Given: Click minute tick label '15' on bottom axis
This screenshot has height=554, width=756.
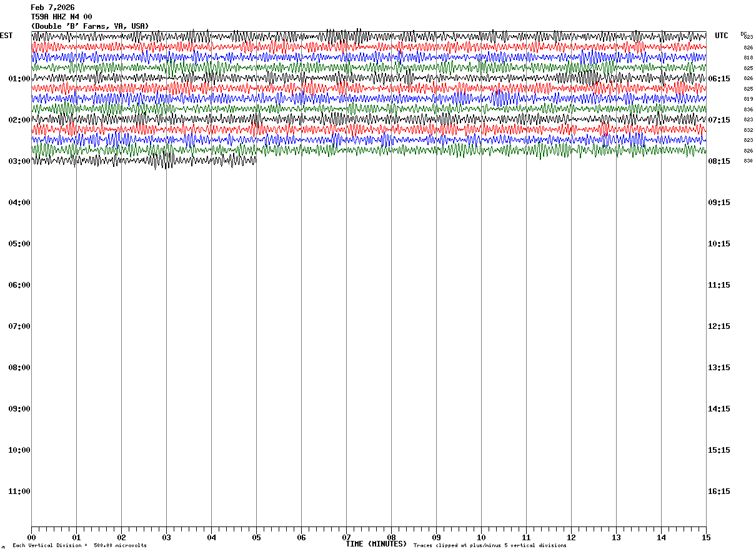Looking at the screenshot, I should pos(706,538).
